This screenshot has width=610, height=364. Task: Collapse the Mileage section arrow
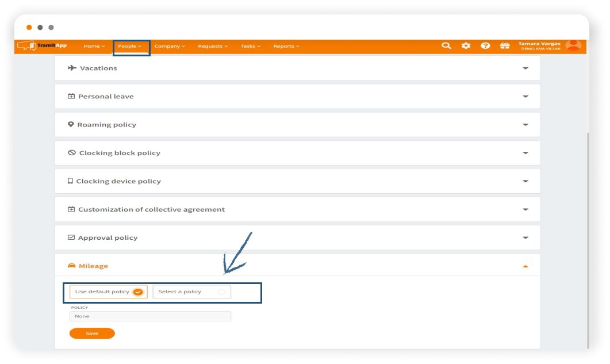[x=525, y=266]
